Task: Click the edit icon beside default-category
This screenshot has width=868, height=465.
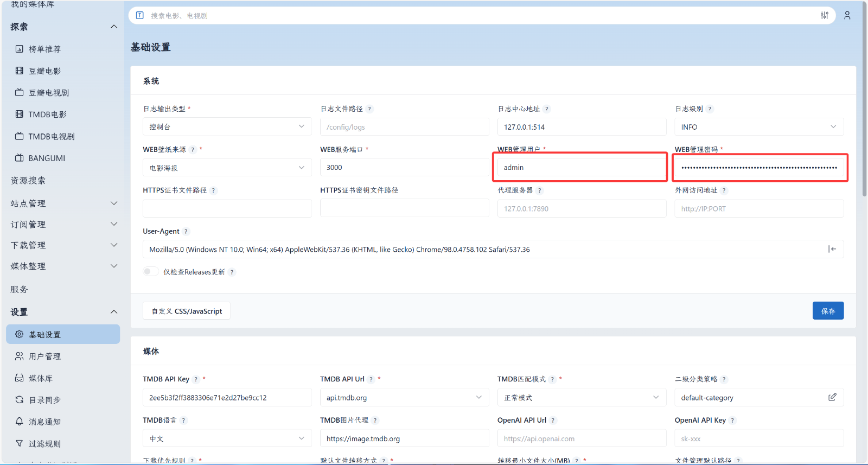Action: pyautogui.click(x=832, y=397)
